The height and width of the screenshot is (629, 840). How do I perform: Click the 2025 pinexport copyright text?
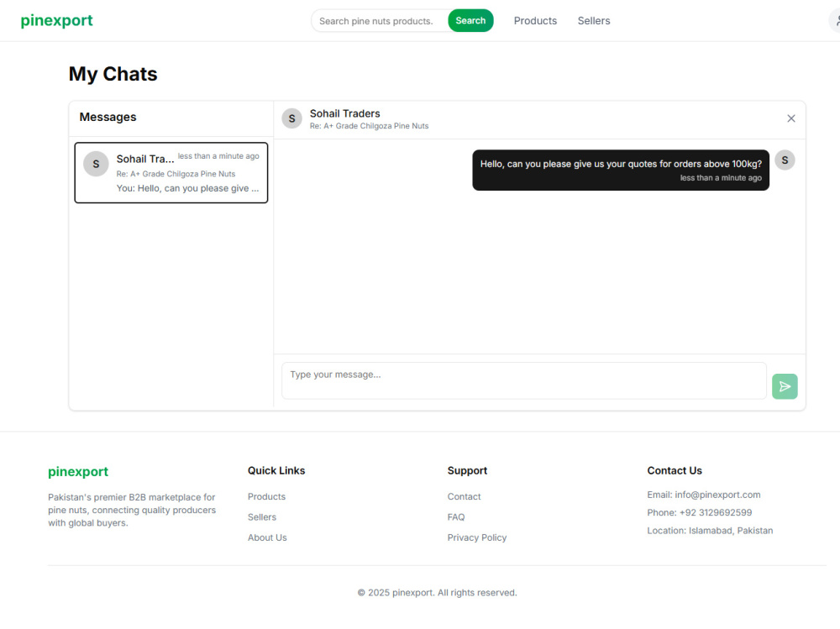coord(437,593)
